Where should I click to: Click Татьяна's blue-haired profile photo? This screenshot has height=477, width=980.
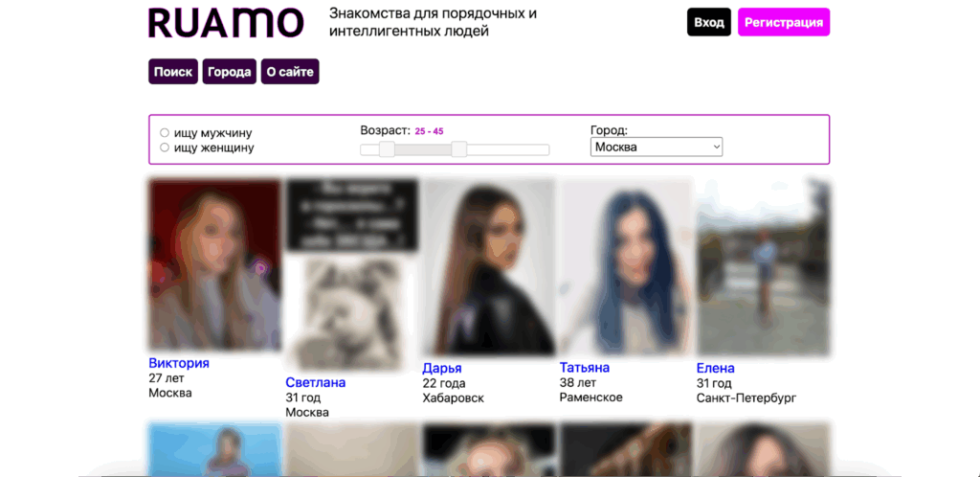tap(626, 267)
